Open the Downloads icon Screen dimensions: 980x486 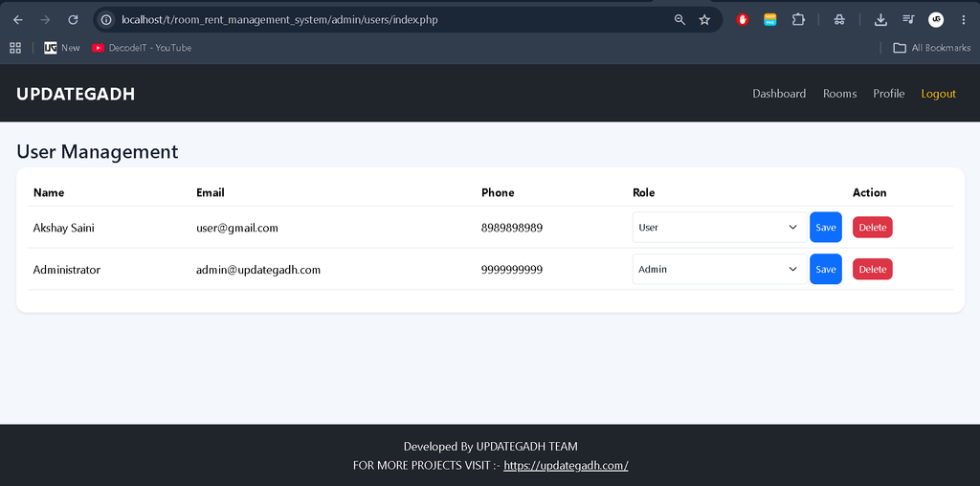(880, 20)
